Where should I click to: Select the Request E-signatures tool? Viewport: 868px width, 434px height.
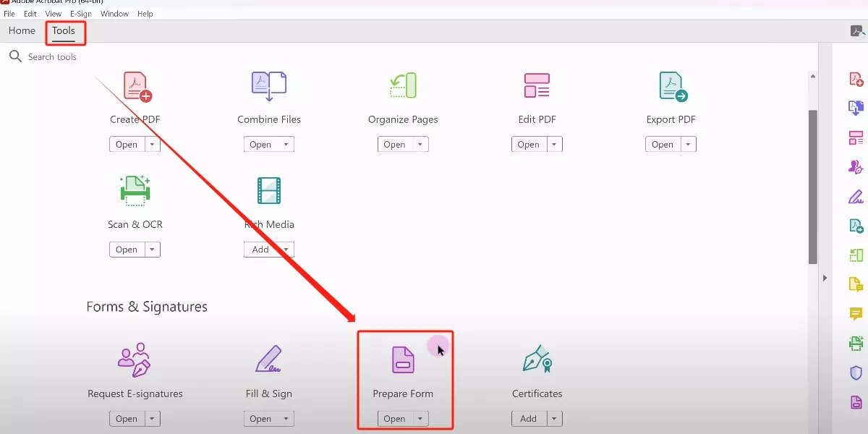135,373
